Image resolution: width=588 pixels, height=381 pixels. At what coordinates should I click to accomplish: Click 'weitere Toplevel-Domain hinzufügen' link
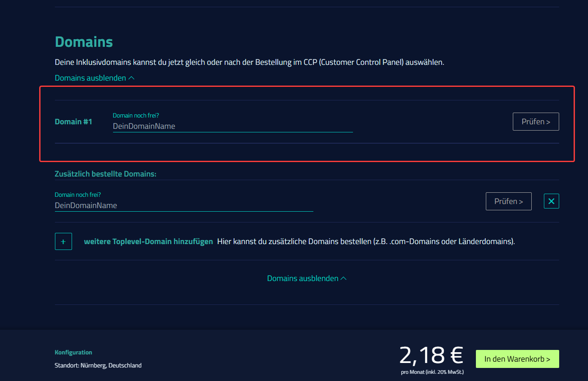point(149,241)
